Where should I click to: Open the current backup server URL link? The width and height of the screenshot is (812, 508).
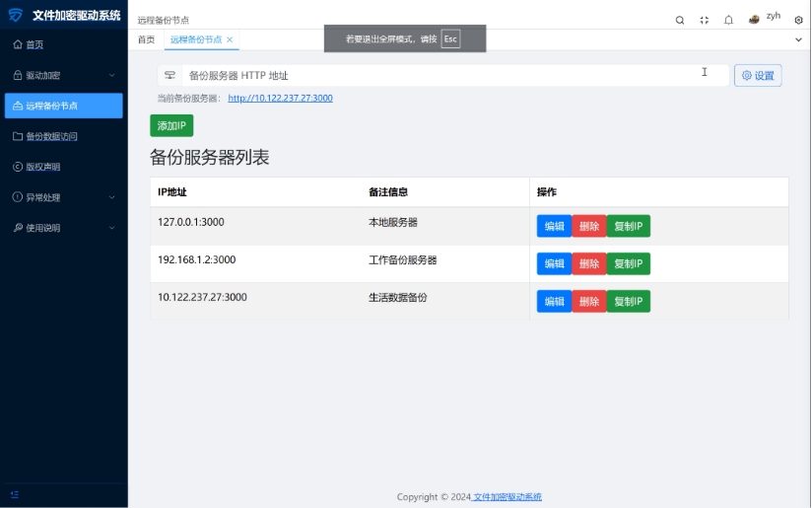(x=280, y=98)
